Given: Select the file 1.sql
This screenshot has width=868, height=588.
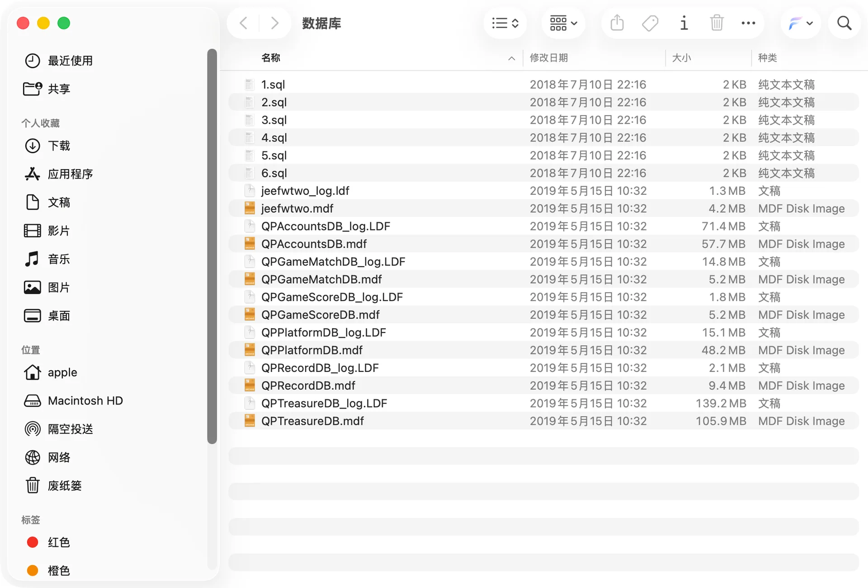Looking at the screenshot, I should coord(543,85).
